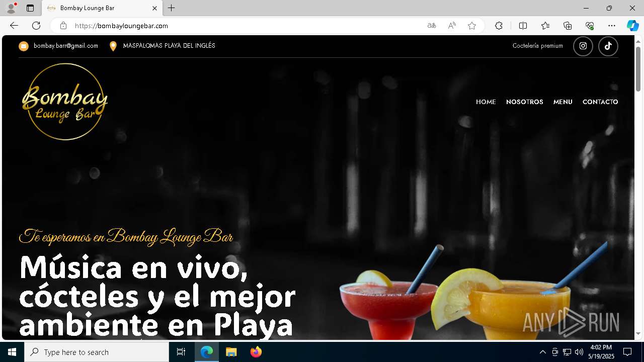Open a new browser tab
The image size is (644, 362).
tap(172, 8)
